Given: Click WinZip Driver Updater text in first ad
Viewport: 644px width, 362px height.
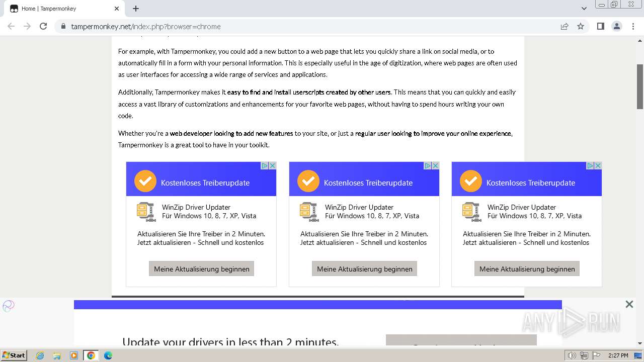Looking at the screenshot, I should pos(196,207).
